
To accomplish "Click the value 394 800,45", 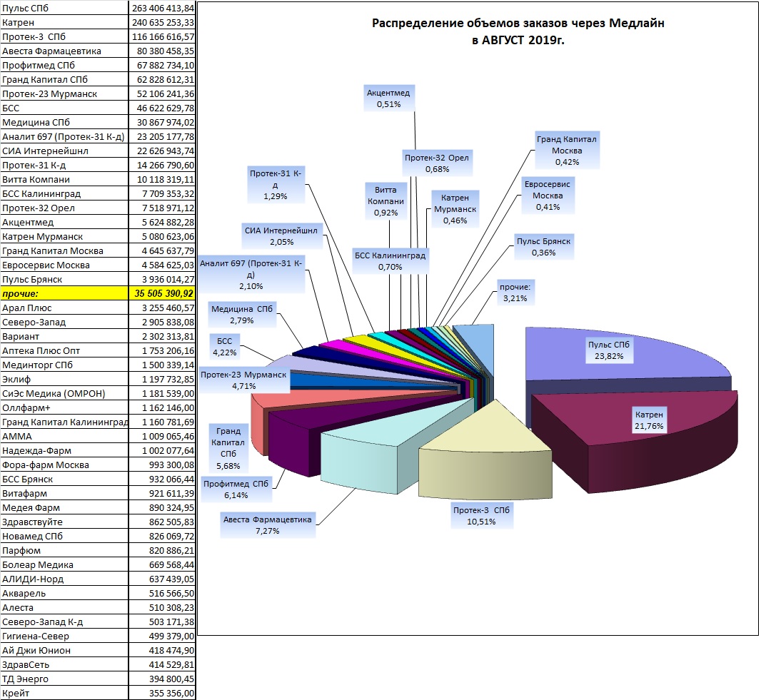I will 162,679.
